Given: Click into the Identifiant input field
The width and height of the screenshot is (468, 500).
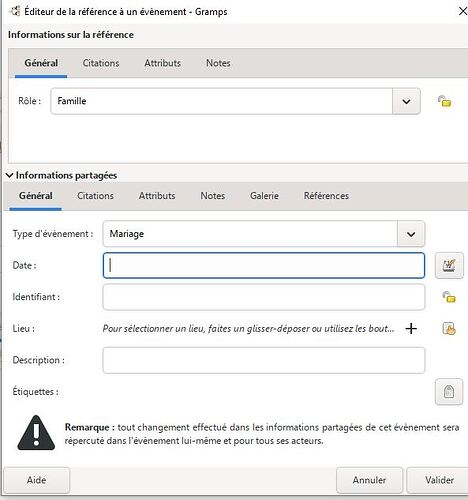Looking at the screenshot, I should pyautogui.click(x=264, y=297).
